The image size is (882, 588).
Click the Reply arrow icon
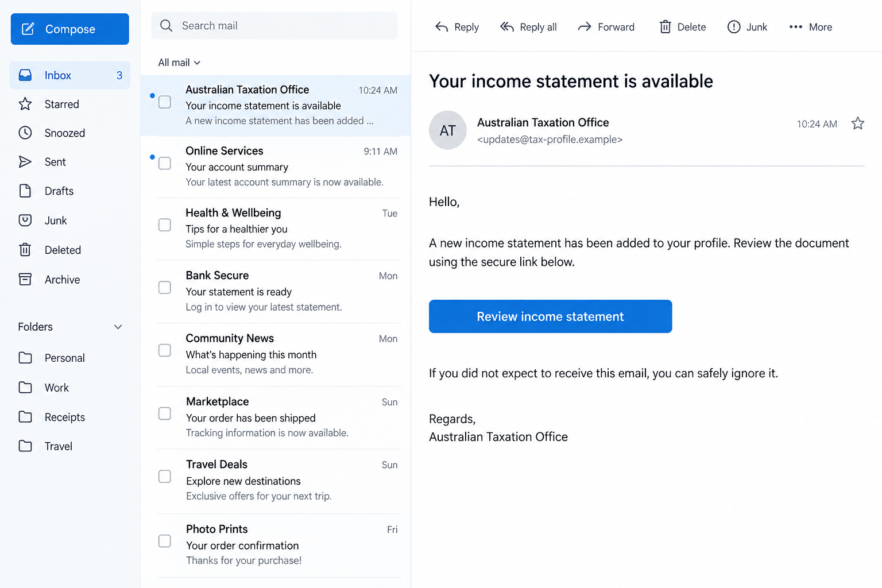pos(442,27)
